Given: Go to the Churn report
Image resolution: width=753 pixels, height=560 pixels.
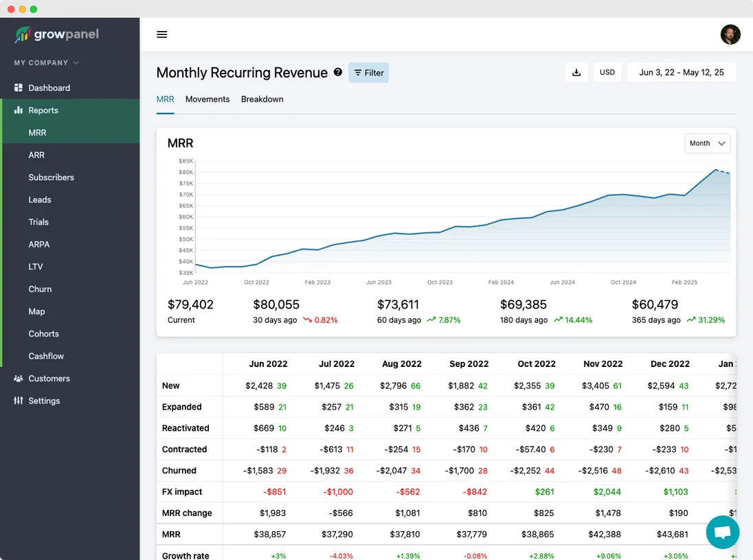Looking at the screenshot, I should [40, 289].
